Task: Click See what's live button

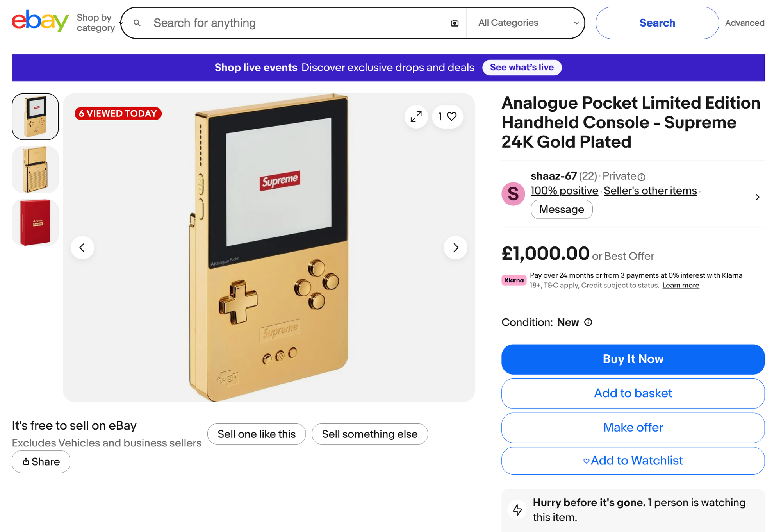Action: pyautogui.click(x=522, y=68)
